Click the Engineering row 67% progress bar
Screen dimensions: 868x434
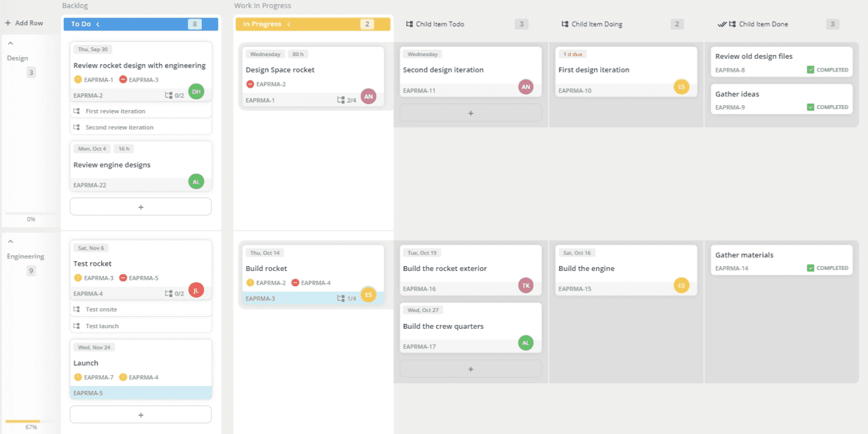[23, 421]
